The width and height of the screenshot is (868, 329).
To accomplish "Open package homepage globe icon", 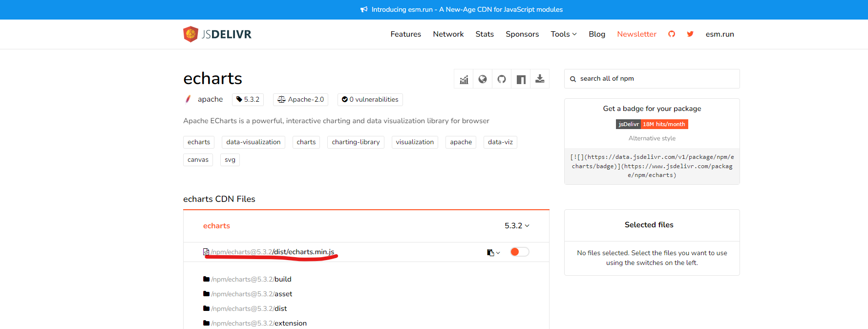I will tap(483, 79).
